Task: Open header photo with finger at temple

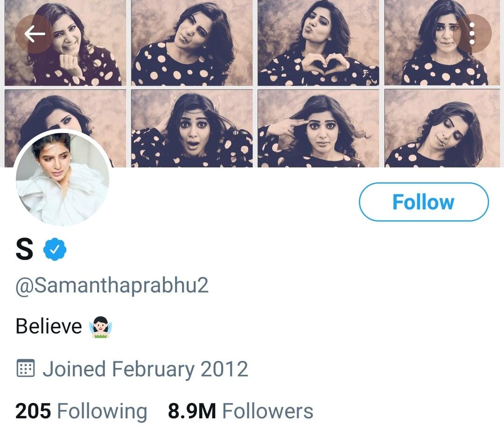Action: 318,128
